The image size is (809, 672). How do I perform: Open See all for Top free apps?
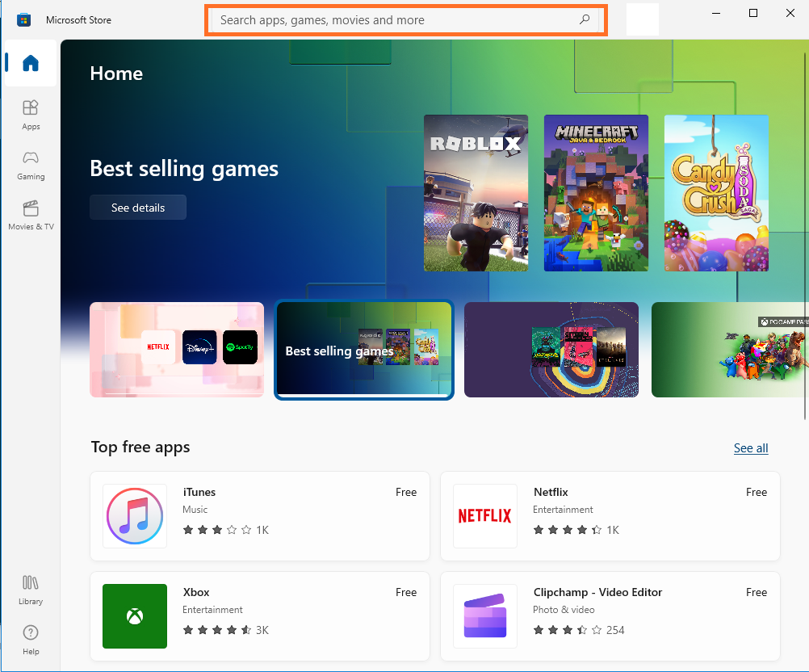751,448
